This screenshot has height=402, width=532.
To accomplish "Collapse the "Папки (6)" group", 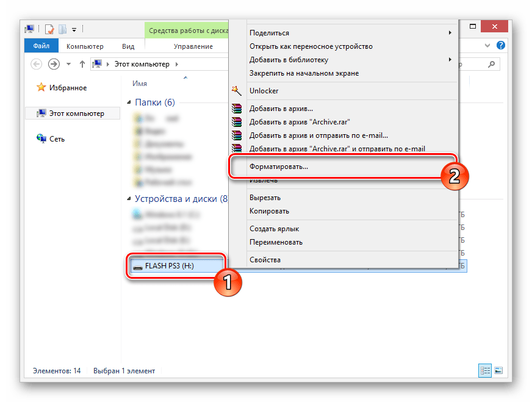I will (x=129, y=102).
